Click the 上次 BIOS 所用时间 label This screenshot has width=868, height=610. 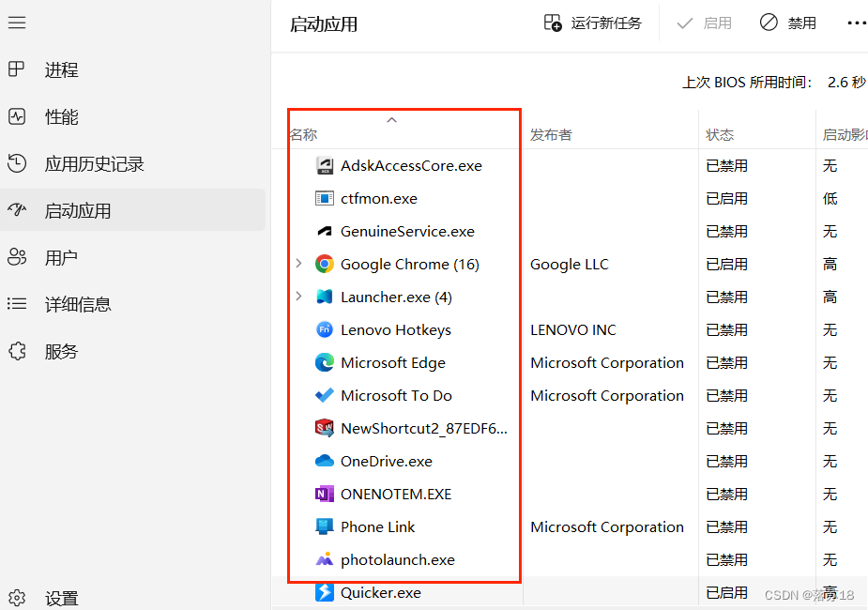[x=747, y=83]
